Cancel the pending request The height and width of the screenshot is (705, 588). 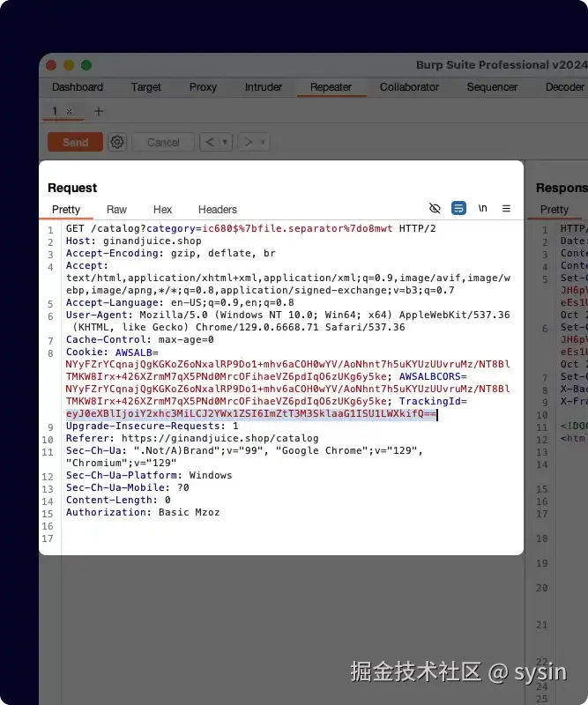pos(163,142)
